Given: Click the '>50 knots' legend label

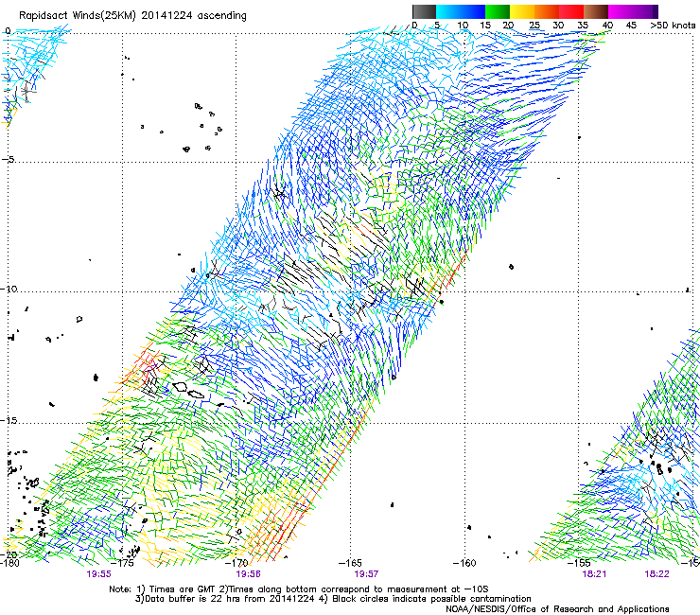Looking at the screenshot, I should tap(673, 26).
